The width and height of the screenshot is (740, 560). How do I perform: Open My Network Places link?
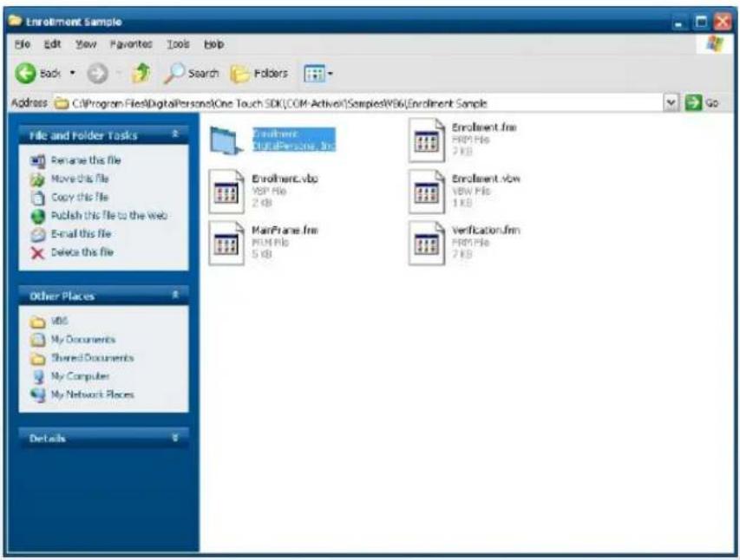(93, 394)
